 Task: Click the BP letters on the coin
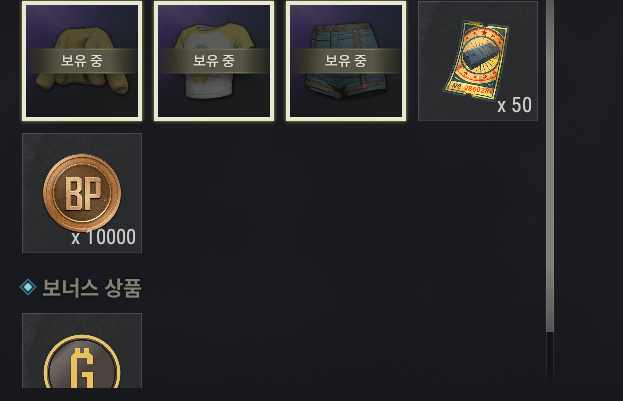83,193
